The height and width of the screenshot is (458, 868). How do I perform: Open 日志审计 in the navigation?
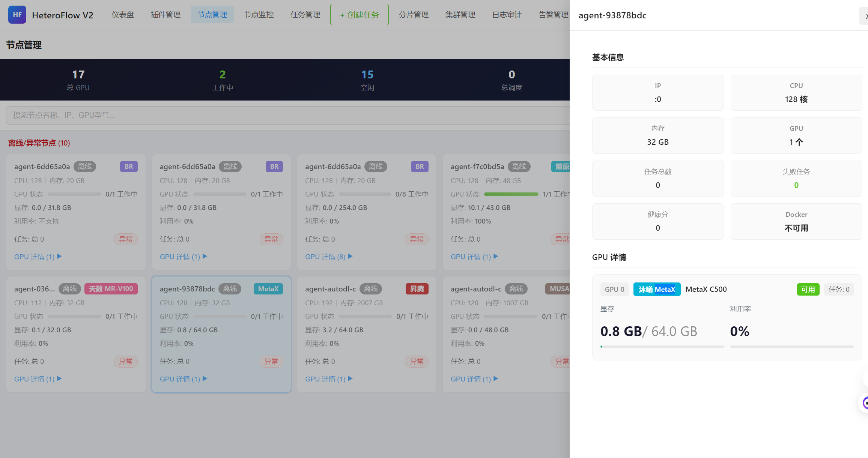[507, 15]
